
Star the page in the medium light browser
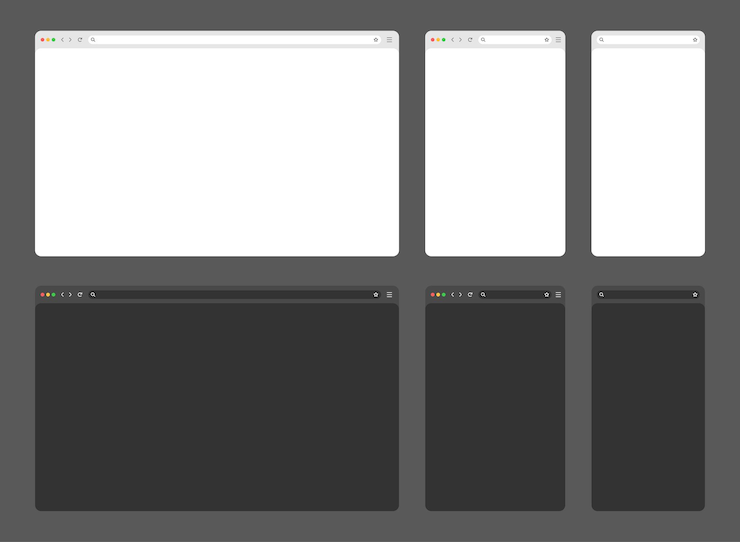547,40
